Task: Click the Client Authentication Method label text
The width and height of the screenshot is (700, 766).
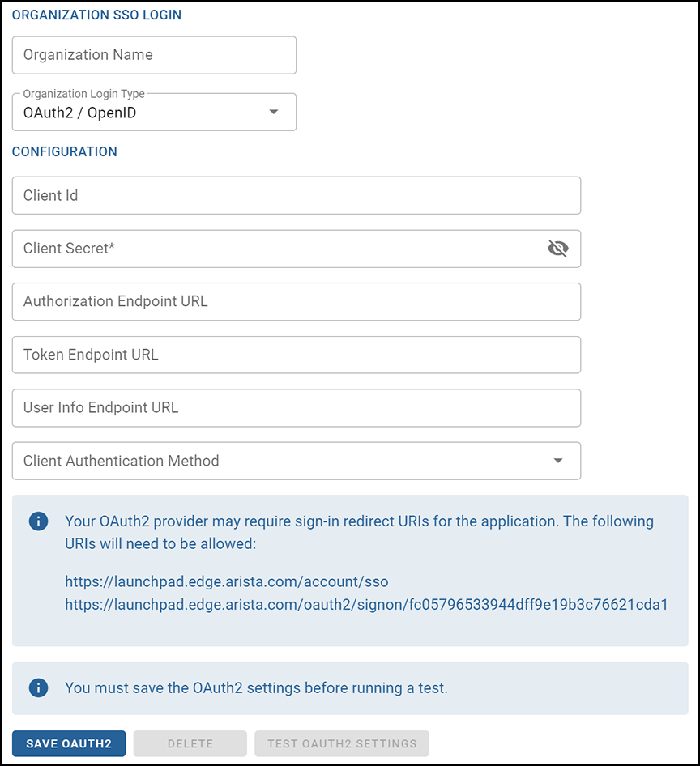Action: tap(122, 461)
